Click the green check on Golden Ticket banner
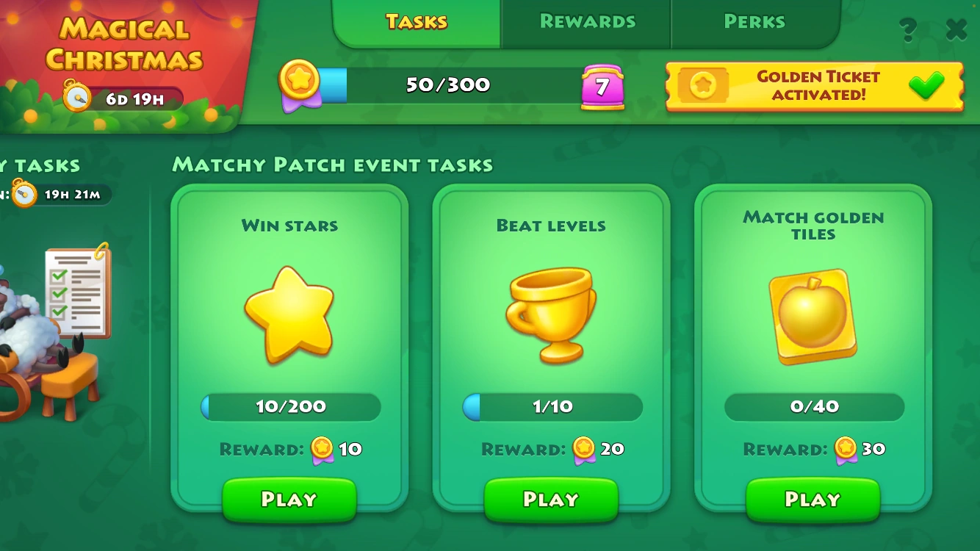Viewport: 980px width, 551px height. point(926,86)
